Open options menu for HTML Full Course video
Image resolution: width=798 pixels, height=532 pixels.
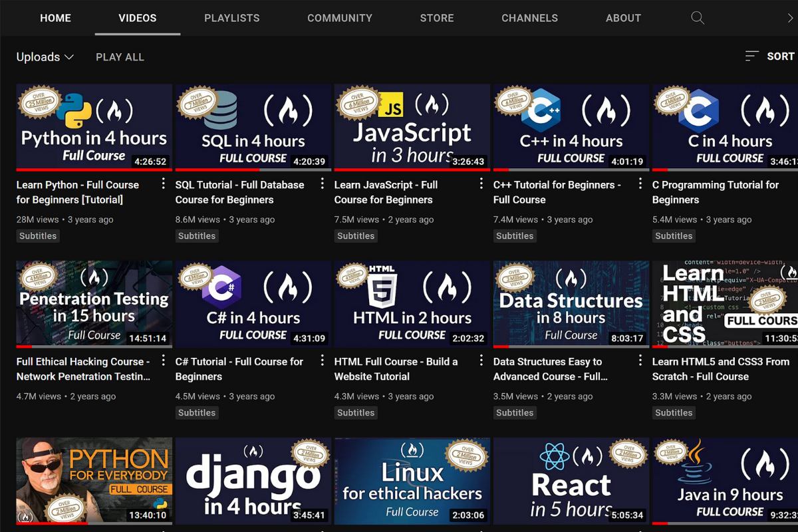point(481,360)
